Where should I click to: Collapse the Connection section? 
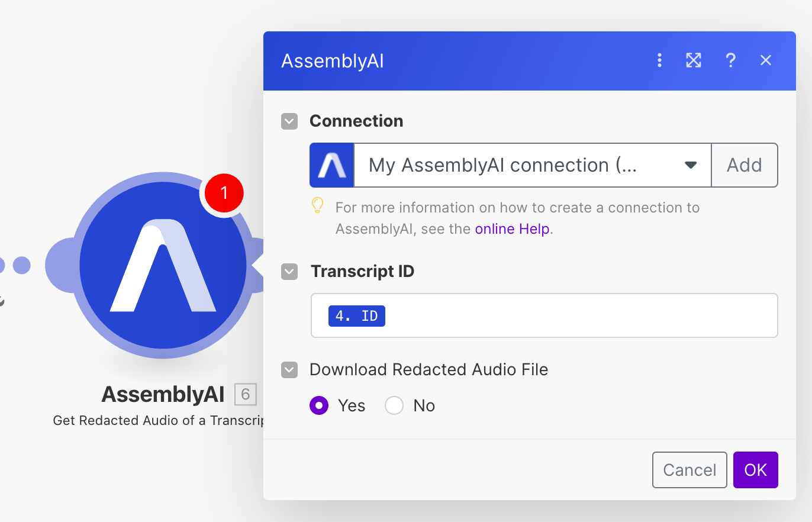pyautogui.click(x=289, y=121)
